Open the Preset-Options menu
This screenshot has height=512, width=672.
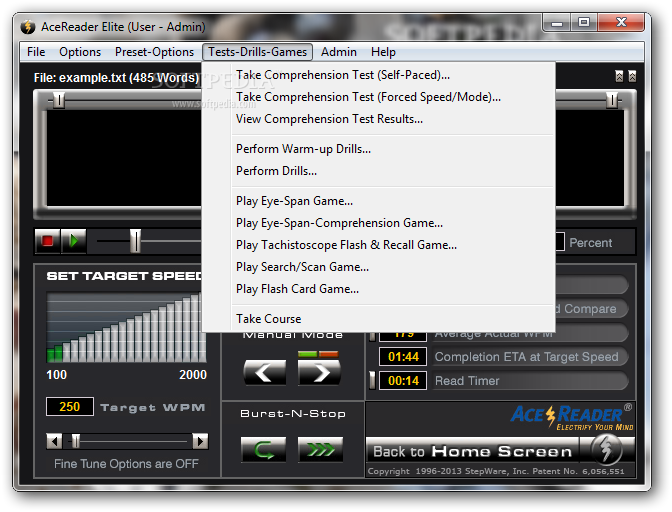click(154, 52)
